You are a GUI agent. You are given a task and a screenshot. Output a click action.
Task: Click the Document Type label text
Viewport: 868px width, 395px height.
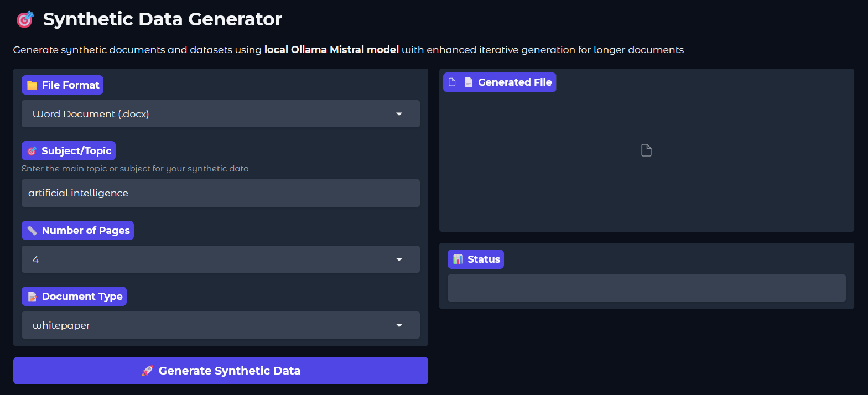[x=82, y=297]
